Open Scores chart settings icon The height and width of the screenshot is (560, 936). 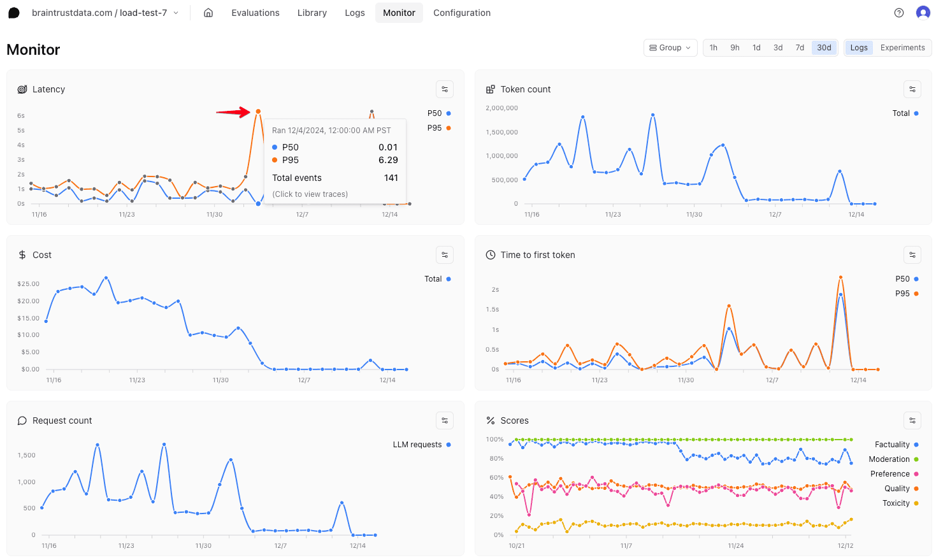pos(912,420)
